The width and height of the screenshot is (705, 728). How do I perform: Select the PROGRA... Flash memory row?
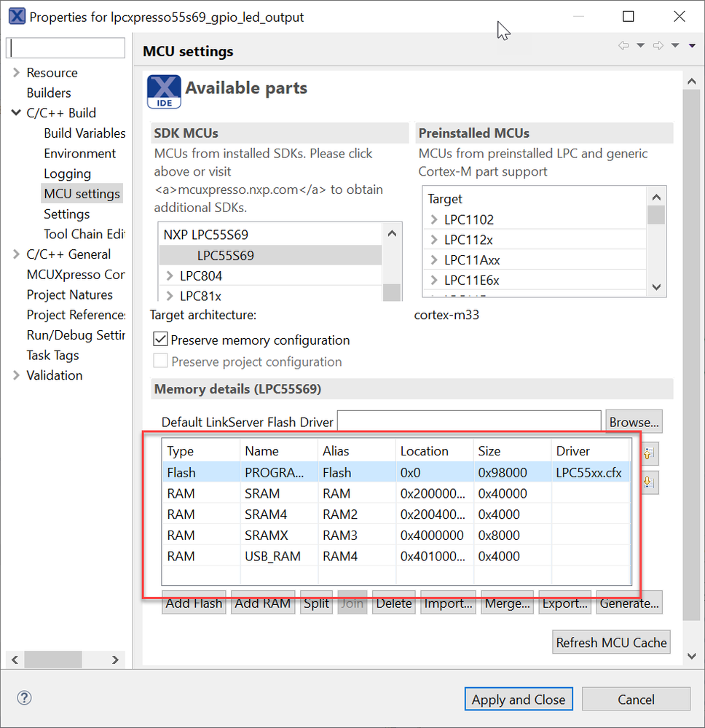pos(396,472)
